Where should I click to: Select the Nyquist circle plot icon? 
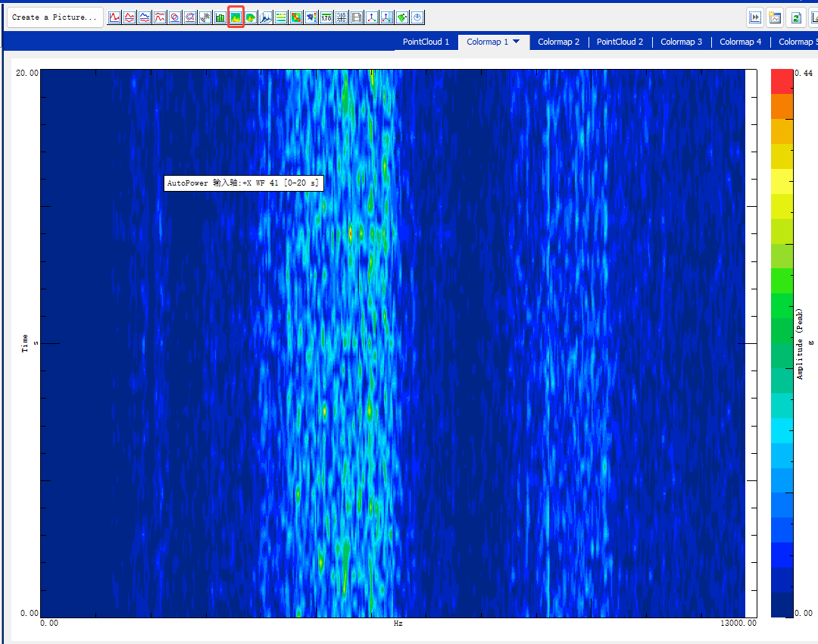[175, 17]
